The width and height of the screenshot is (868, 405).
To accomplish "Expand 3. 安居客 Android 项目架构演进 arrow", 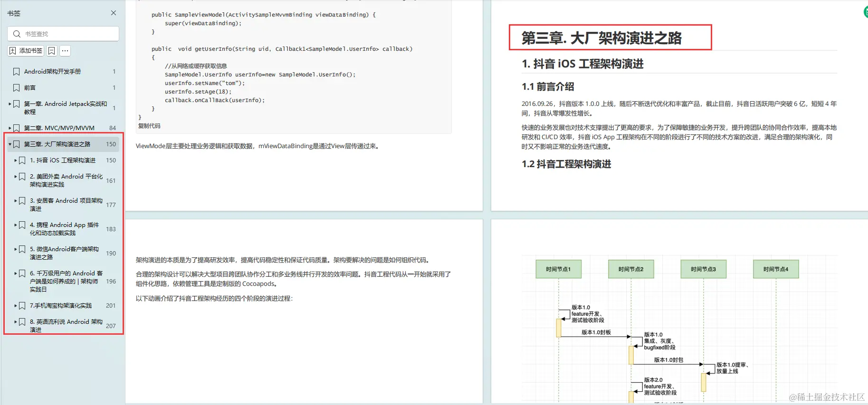I will click(15, 200).
